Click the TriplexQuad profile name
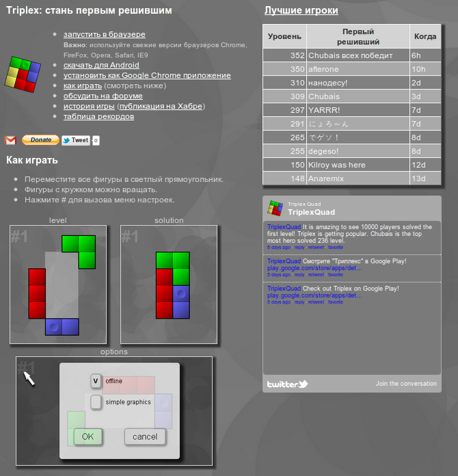 coord(312,212)
